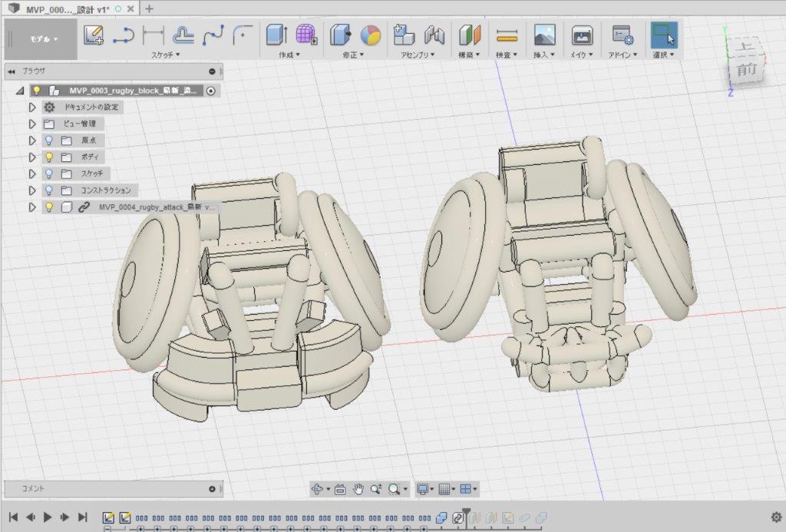The image size is (786, 532).
Task: Toggle visibility bulb of コンストラクション folder
Action: tap(49, 190)
